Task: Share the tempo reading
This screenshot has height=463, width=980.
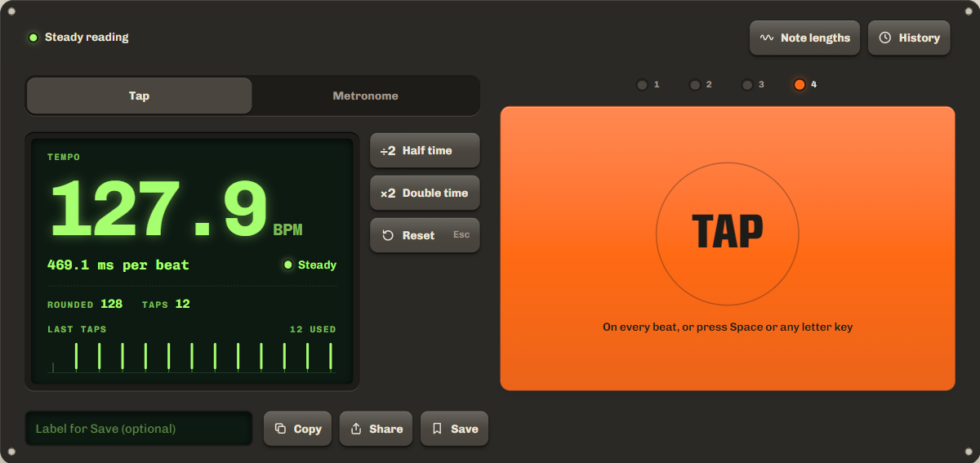Action: 376,429
